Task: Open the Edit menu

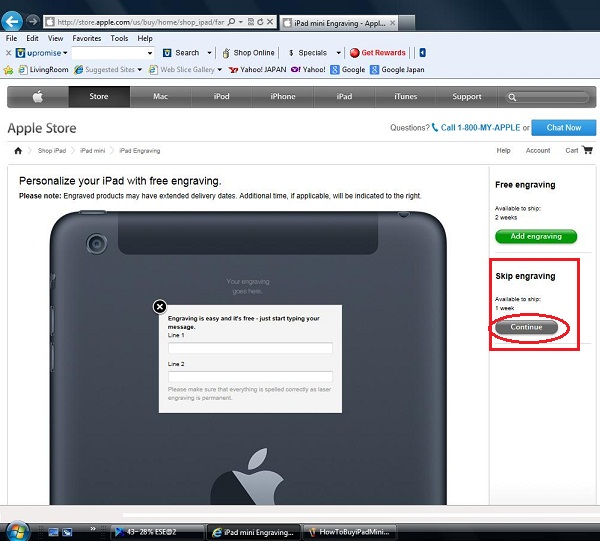Action: tap(32, 38)
